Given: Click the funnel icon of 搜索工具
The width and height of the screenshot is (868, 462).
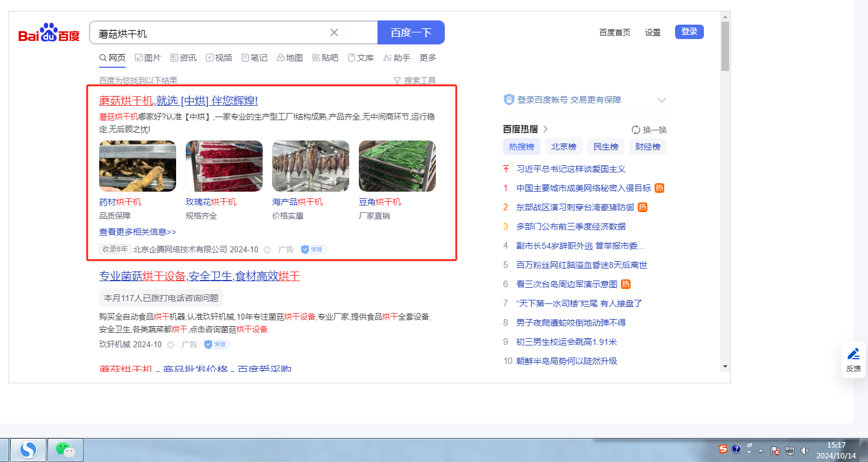Looking at the screenshot, I should point(397,81).
